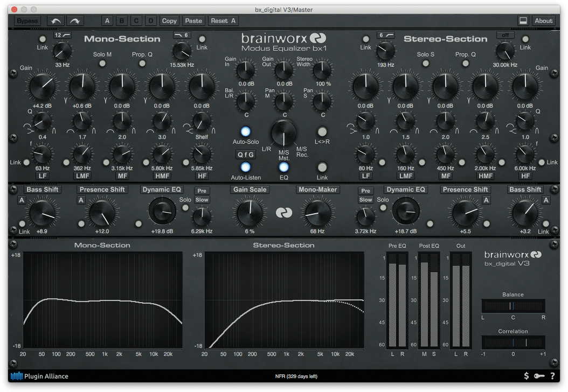568x392 pixels.
Task: Click the Reset A button
Action: (223, 21)
